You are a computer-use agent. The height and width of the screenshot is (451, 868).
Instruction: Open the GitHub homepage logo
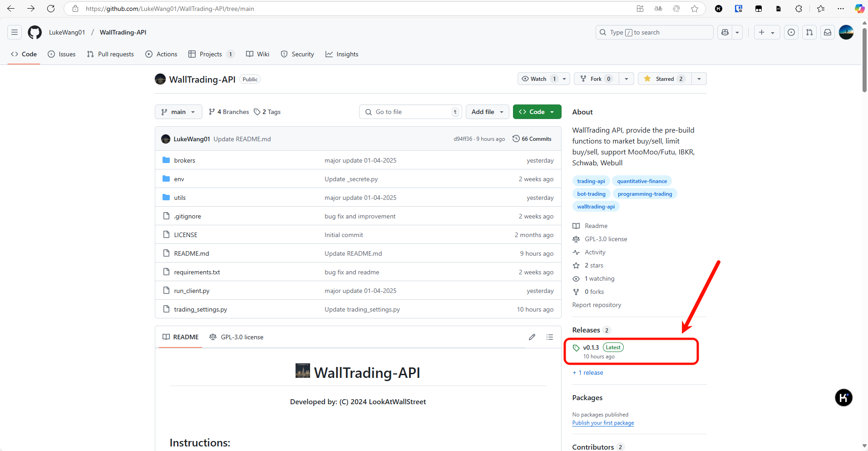35,32
